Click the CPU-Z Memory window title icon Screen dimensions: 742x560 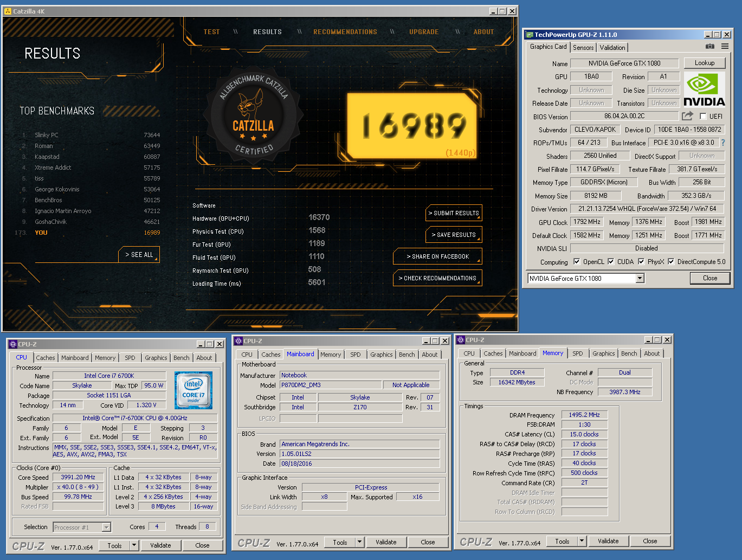point(461,340)
